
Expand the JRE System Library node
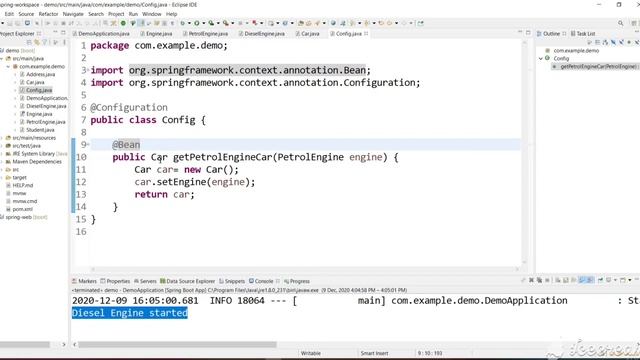(2, 154)
